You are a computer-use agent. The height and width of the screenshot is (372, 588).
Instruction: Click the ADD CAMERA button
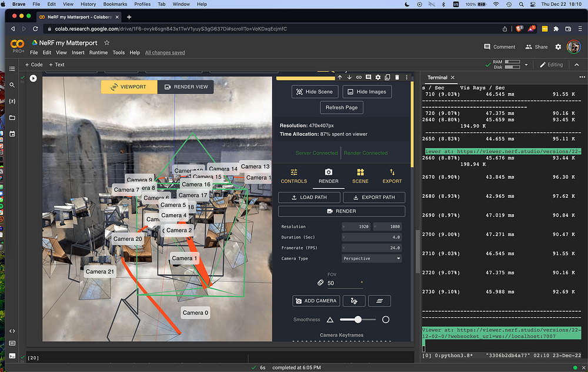315,301
